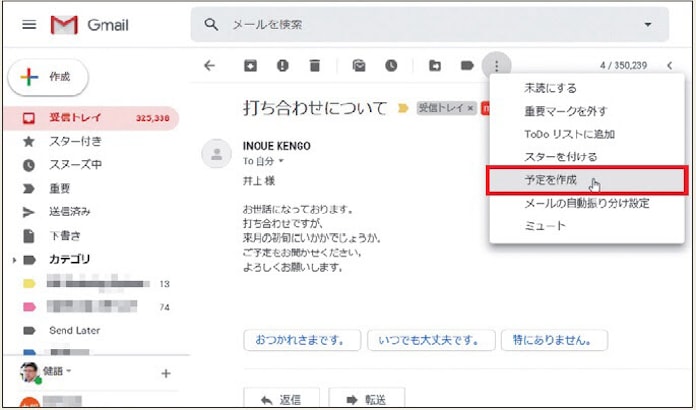The height and width of the screenshot is (410, 696).
Task: Toggle the importance marker beside subject
Action: point(403,108)
